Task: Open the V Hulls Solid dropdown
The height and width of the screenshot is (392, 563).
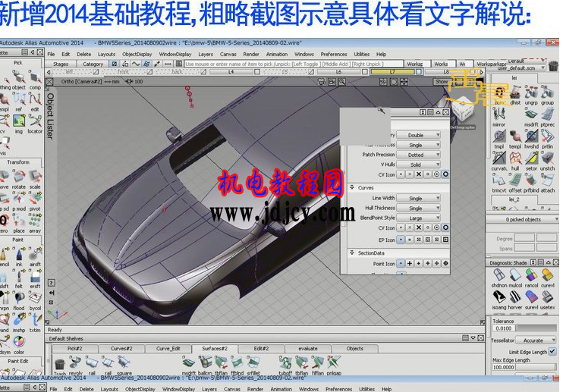Action: click(x=418, y=165)
